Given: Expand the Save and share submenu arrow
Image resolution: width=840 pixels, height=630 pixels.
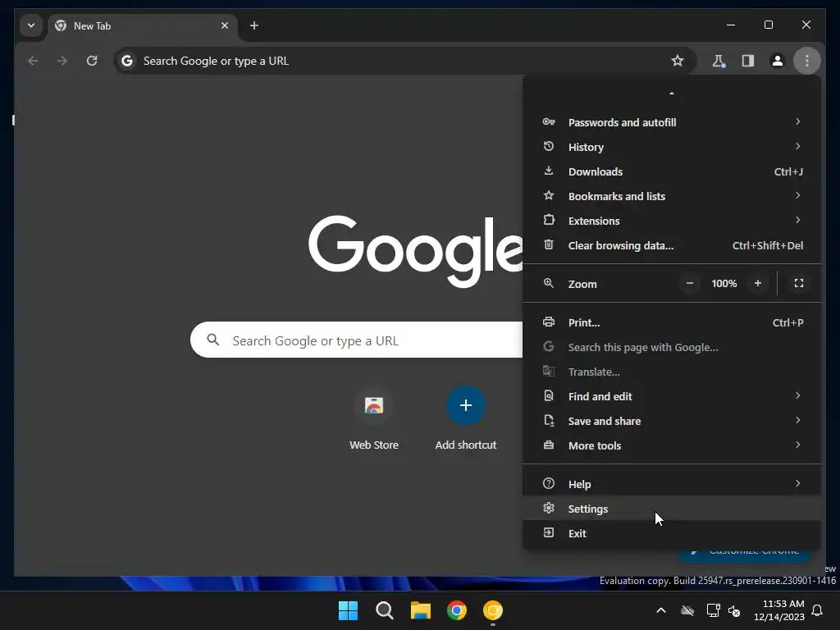Looking at the screenshot, I should click(x=797, y=421).
